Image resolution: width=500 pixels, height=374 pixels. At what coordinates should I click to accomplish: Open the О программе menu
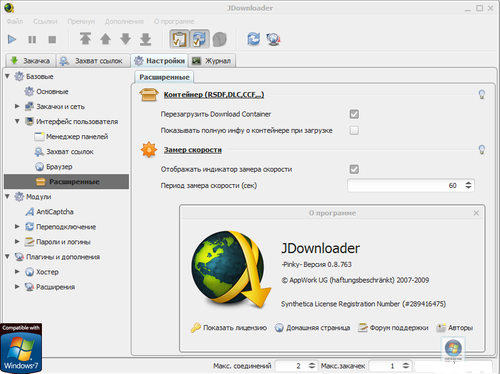[x=174, y=21]
